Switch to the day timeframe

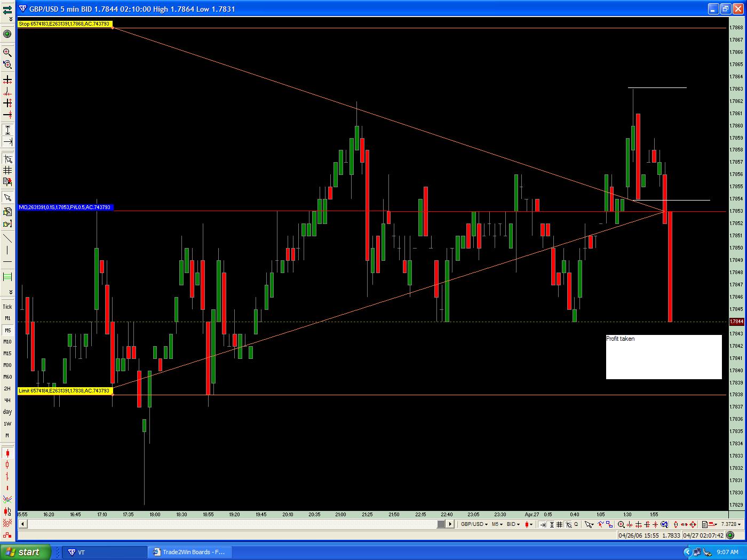(7, 412)
